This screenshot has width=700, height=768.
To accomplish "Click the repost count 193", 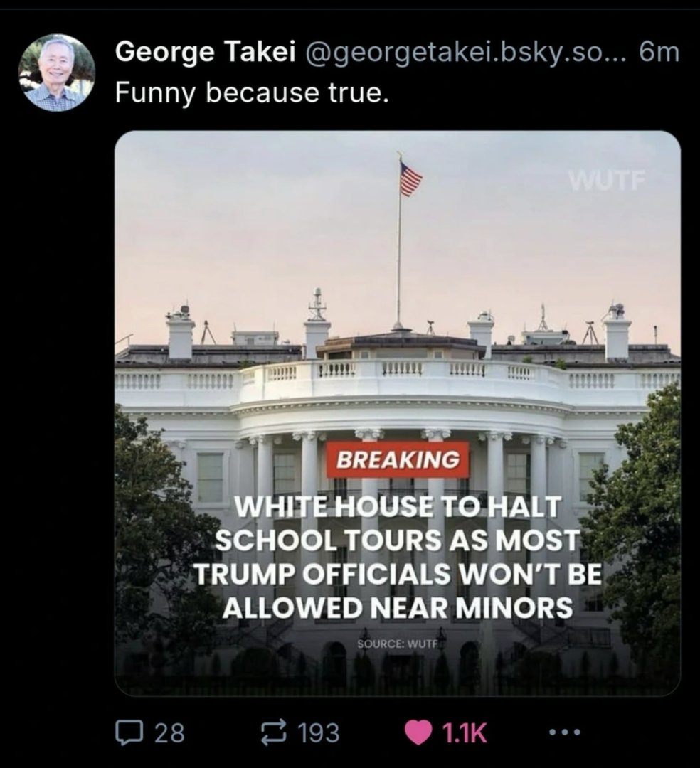I will [319, 732].
